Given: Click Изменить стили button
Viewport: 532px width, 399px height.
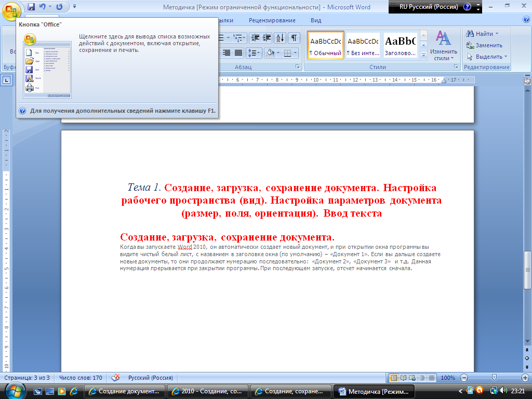Looking at the screenshot, I should coord(444,46).
